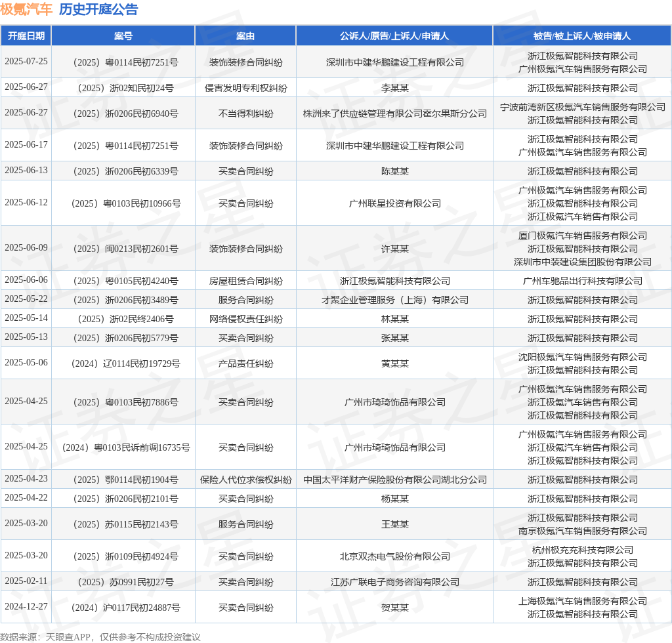
Task: Click defendant 深圳市中装建设集团股份有限公司
Action: point(583,262)
